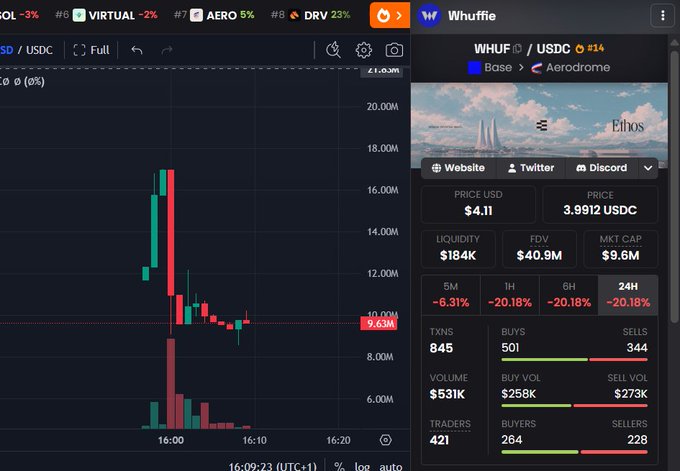Screen dimensions: 680x471
Task: Click the BUY VOL $258K value
Action: [x=518, y=393]
